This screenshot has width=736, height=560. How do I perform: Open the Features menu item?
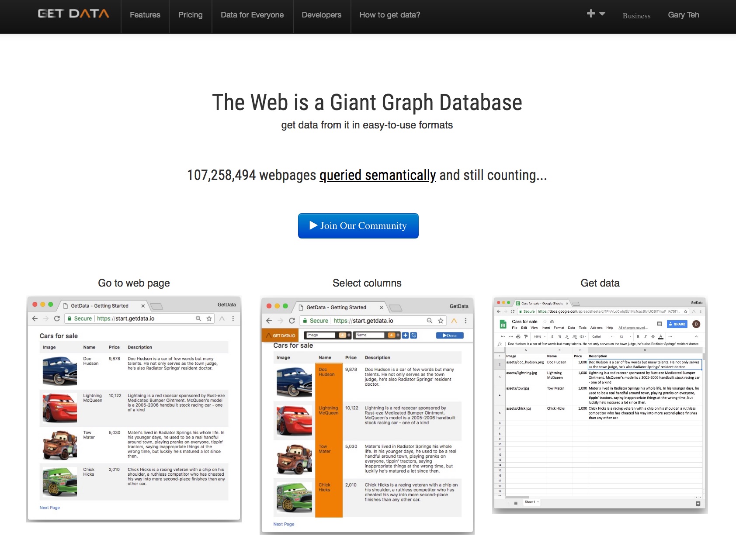145,15
